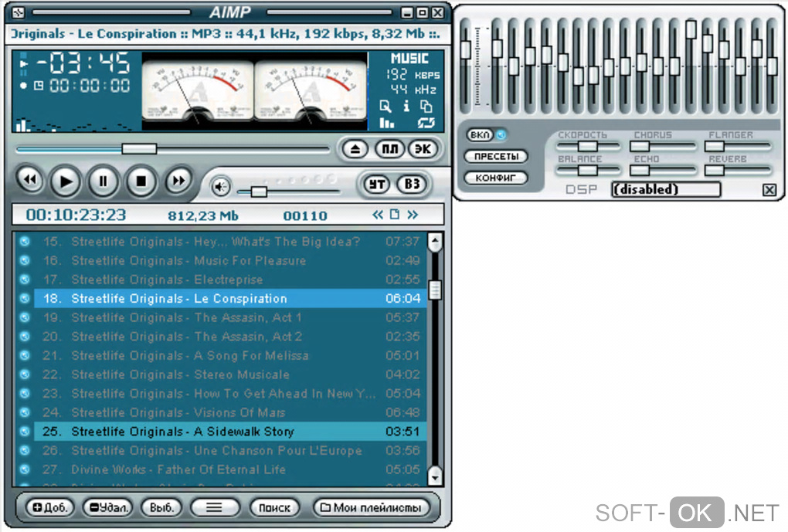Adjust the СКОРОСТЬ speed slider
Image resolution: width=788 pixels, height=532 pixels.
point(588,146)
